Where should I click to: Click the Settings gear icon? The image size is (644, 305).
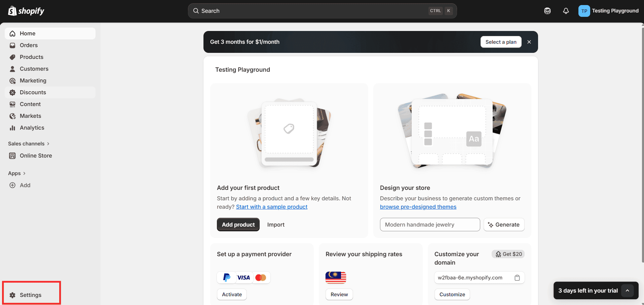coord(12,295)
